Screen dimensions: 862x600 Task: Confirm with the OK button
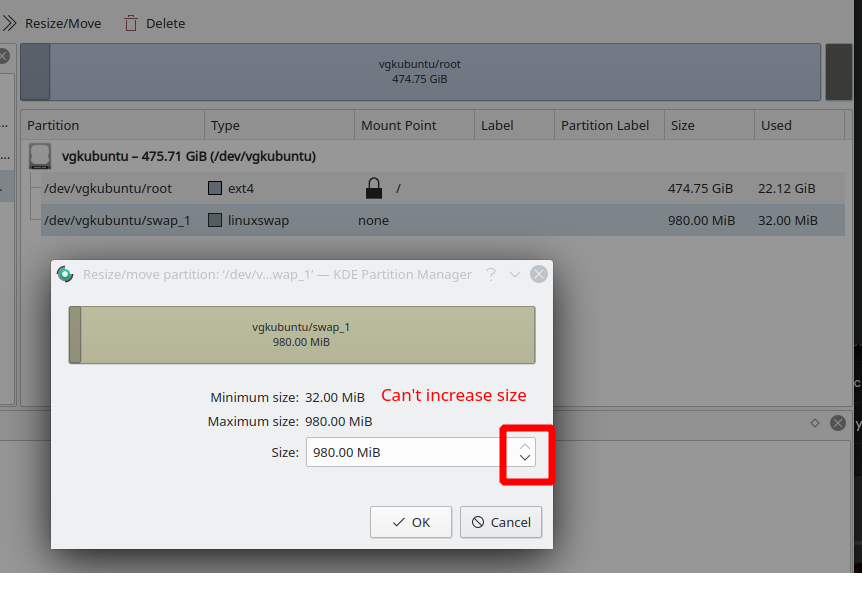(411, 522)
